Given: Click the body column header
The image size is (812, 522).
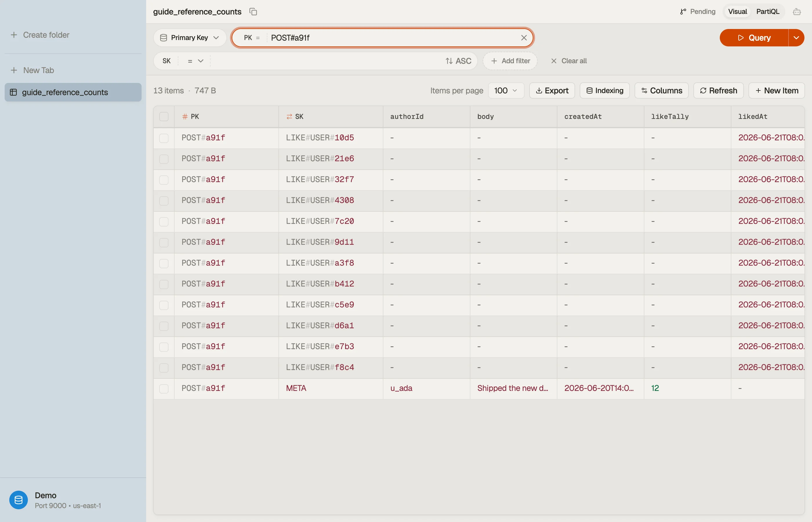Looking at the screenshot, I should click(513, 117).
